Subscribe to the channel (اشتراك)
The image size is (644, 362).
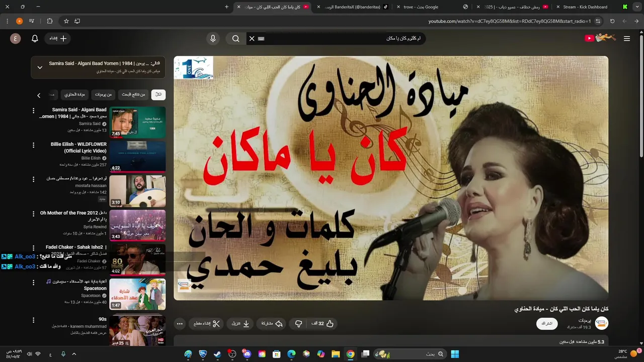pyautogui.click(x=547, y=324)
